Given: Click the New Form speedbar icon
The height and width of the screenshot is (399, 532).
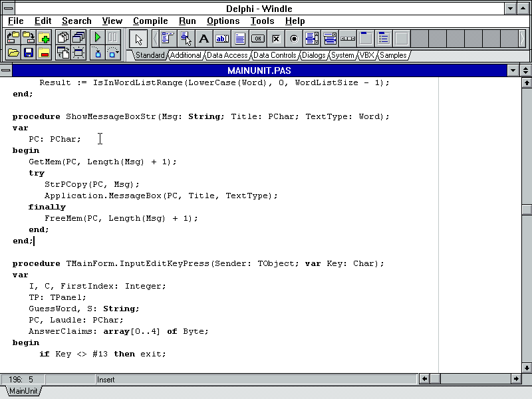Looking at the screenshot, I should tap(78, 53).
